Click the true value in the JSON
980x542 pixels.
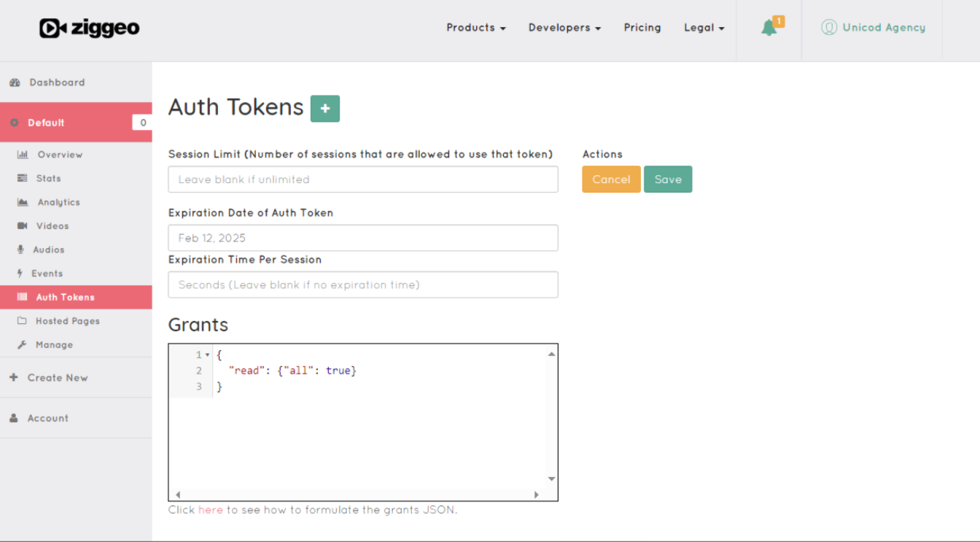(338, 371)
